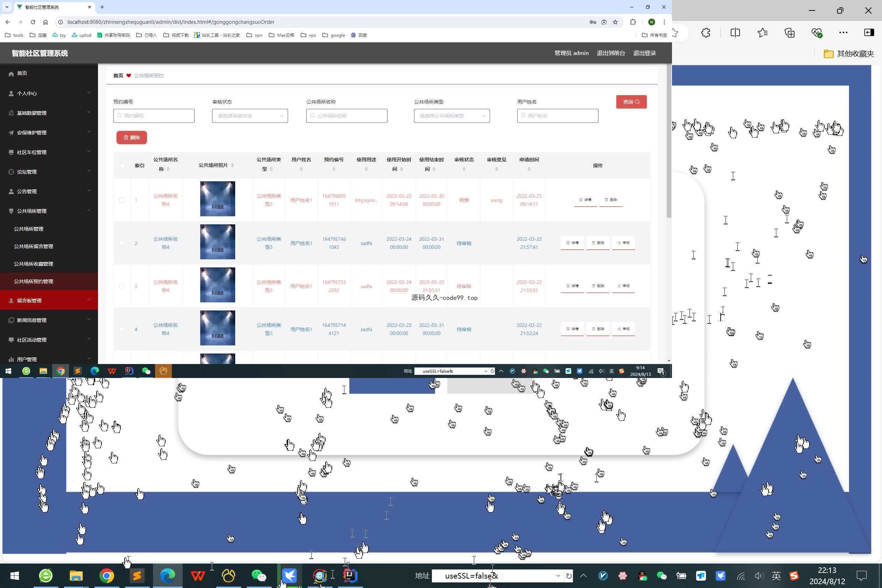Click IntelliJ IDEA icon in 22:13 taskbar
This screenshot has height=588, width=882.
(350, 575)
